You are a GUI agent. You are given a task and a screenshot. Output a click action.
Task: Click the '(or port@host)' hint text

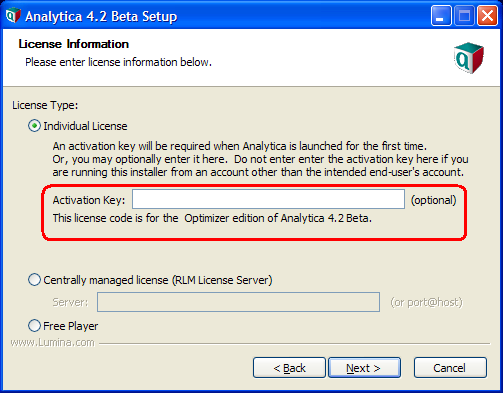pyautogui.click(x=426, y=302)
